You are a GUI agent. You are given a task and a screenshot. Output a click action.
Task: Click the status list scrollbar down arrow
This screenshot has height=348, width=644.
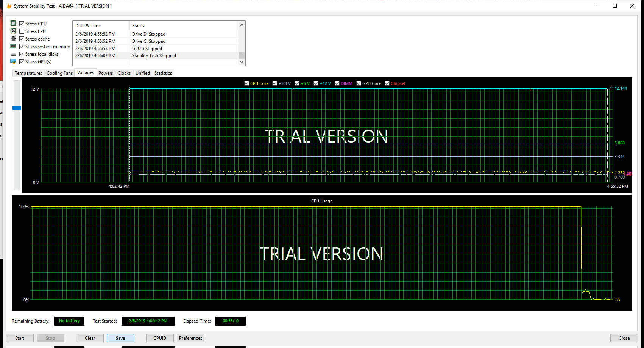[x=242, y=62]
